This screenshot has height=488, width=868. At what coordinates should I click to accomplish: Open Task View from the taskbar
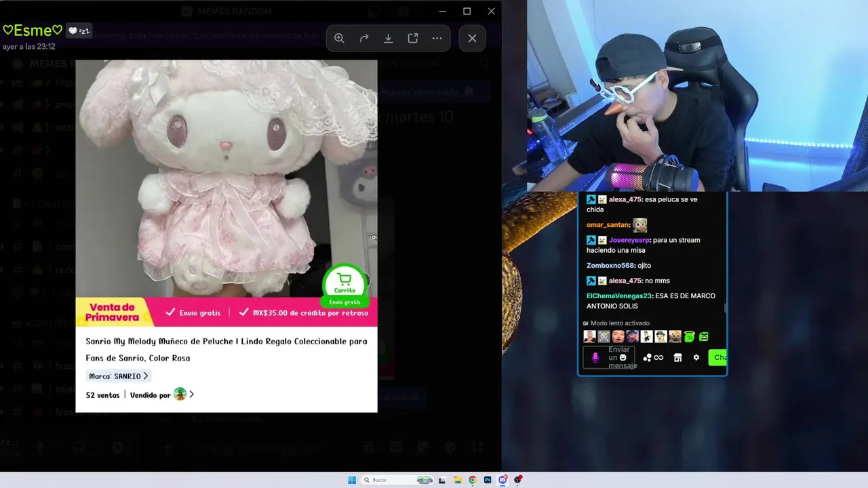442,480
